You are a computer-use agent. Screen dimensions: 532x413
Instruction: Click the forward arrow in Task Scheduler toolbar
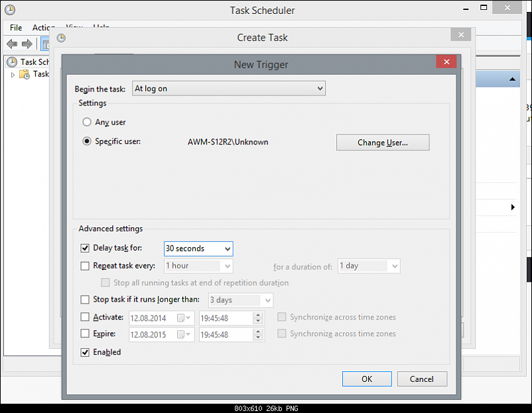(x=27, y=44)
